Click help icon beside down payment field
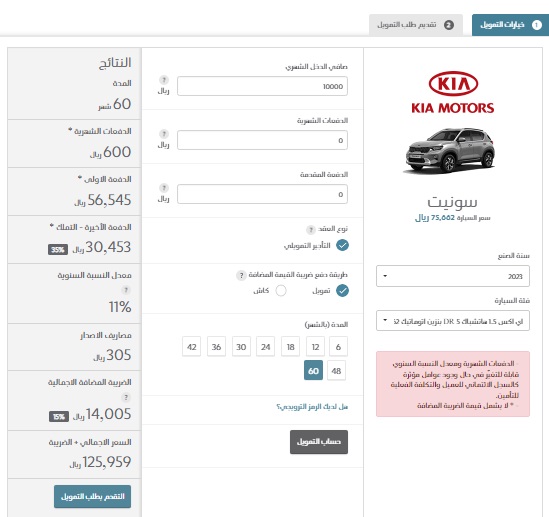Viewport: 549px width, 517px height. pyautogui.click(x=164, y=188)
